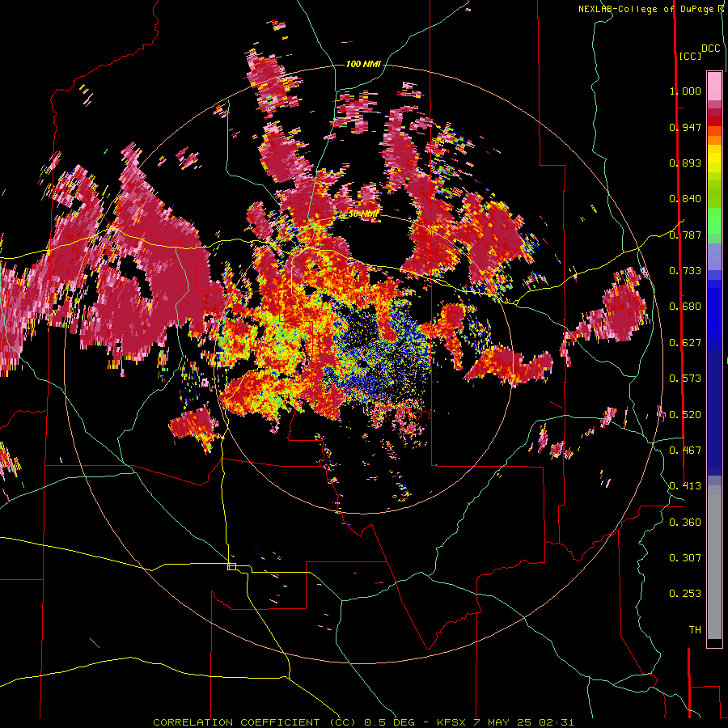Click the "DCC" label above the color bar
This screenshot has height=728, width=728.
pos(711,49)
